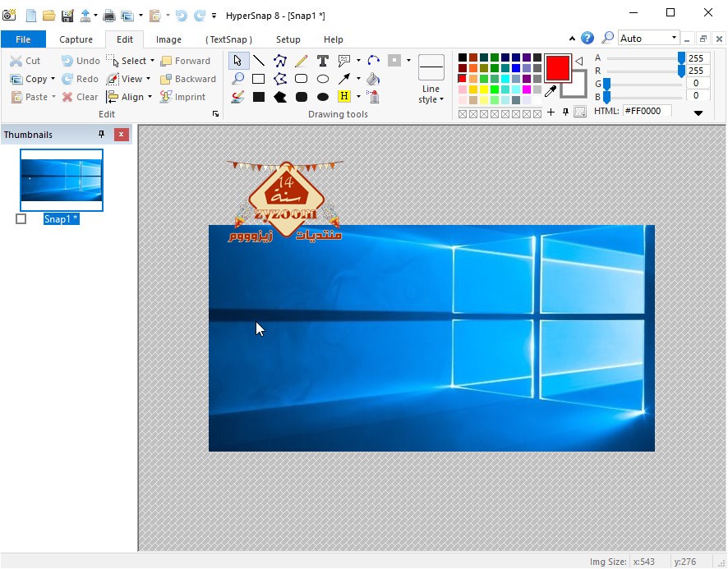Click the Imprint button

tap(182, 97)
